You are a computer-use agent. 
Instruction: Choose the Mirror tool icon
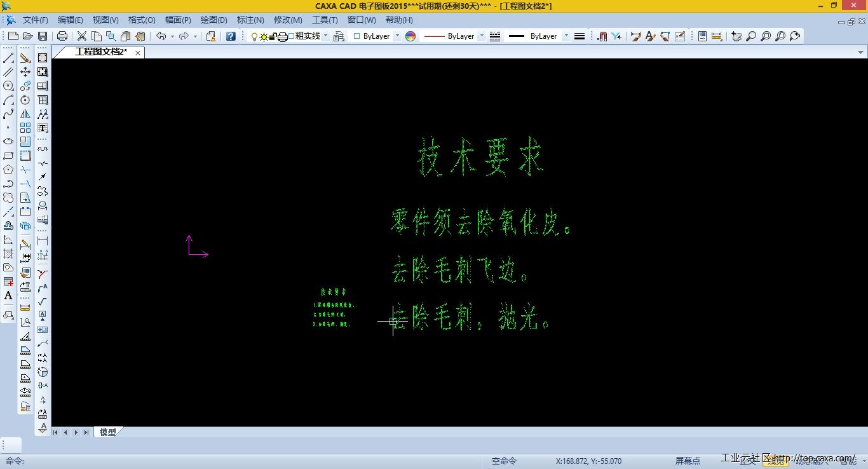(25, 114)
